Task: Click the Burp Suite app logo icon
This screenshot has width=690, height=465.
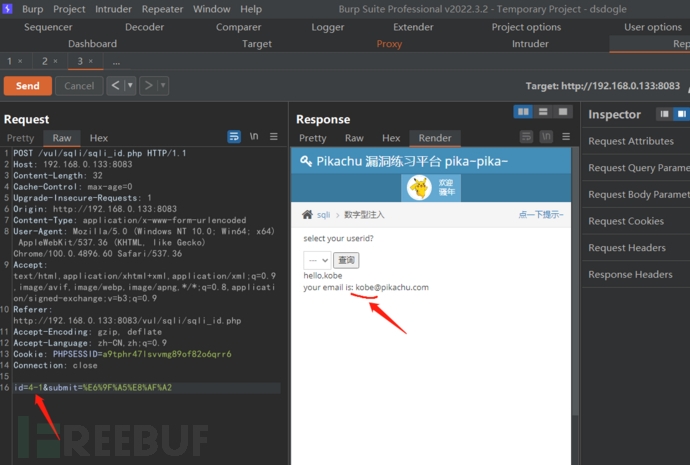Action: click(7, 8)
